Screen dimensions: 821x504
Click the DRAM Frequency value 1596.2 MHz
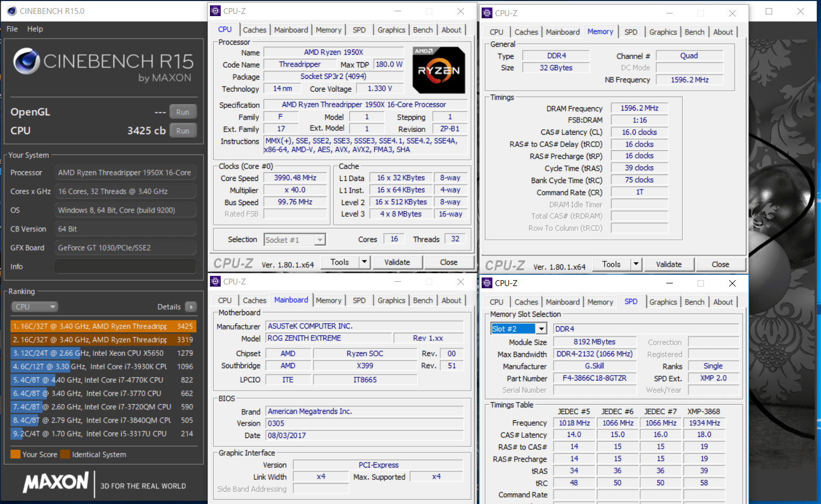pyautogui.click(x=640, y=108)
